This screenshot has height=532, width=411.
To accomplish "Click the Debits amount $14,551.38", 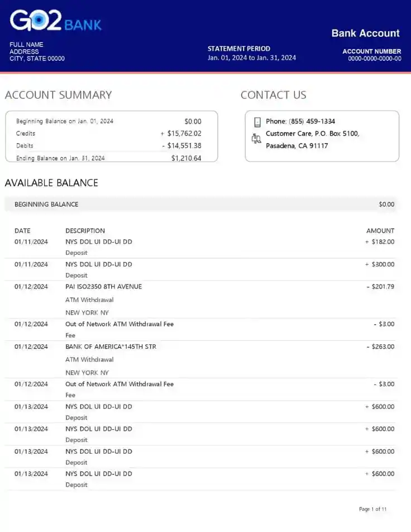I will click(x=184, y=146).
